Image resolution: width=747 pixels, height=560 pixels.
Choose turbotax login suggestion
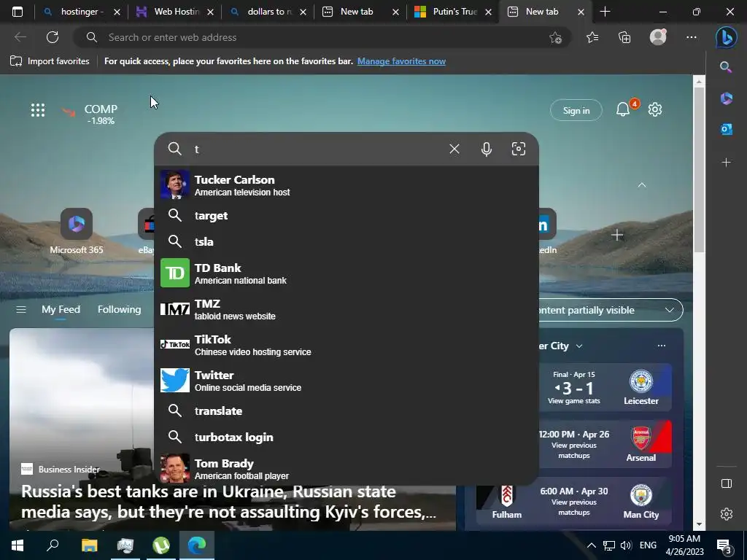[x=347, y=437]
